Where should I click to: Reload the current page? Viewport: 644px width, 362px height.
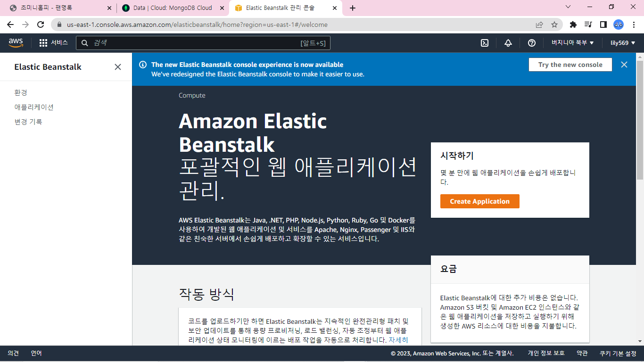coord(41,25)
